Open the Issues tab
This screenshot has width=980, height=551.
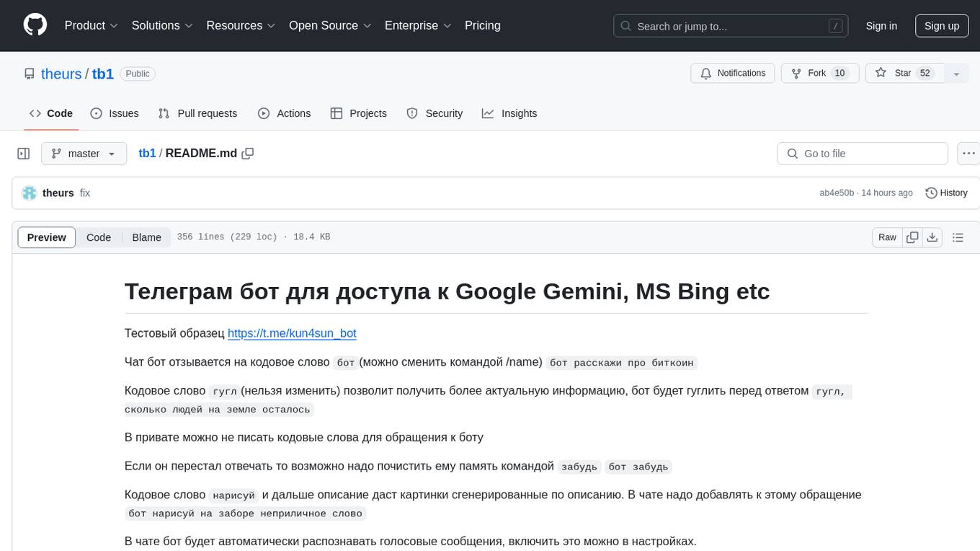click(x=115, y=113)
